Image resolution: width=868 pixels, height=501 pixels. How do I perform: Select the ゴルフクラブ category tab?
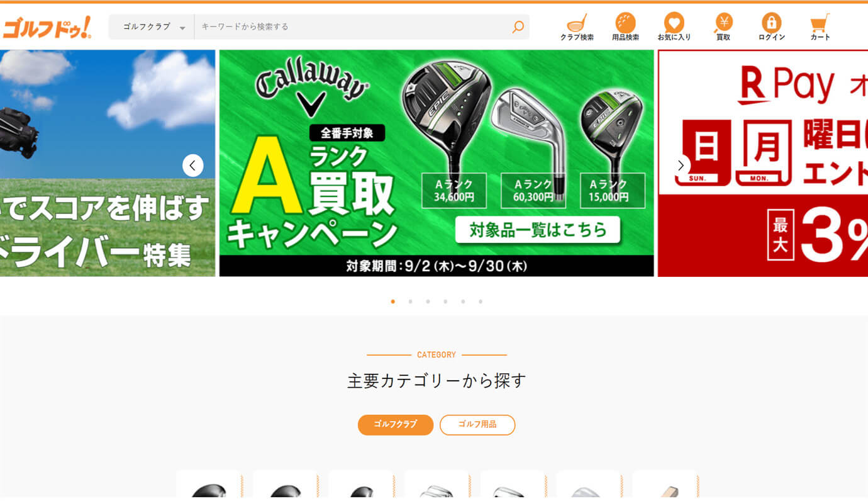point(396,425)
